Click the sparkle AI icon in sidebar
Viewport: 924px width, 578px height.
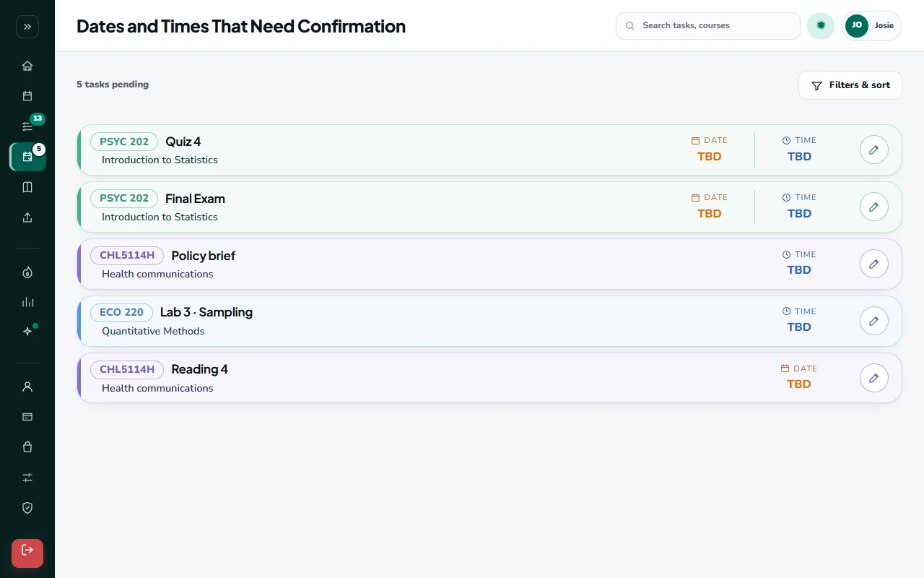tap(27, 332)
